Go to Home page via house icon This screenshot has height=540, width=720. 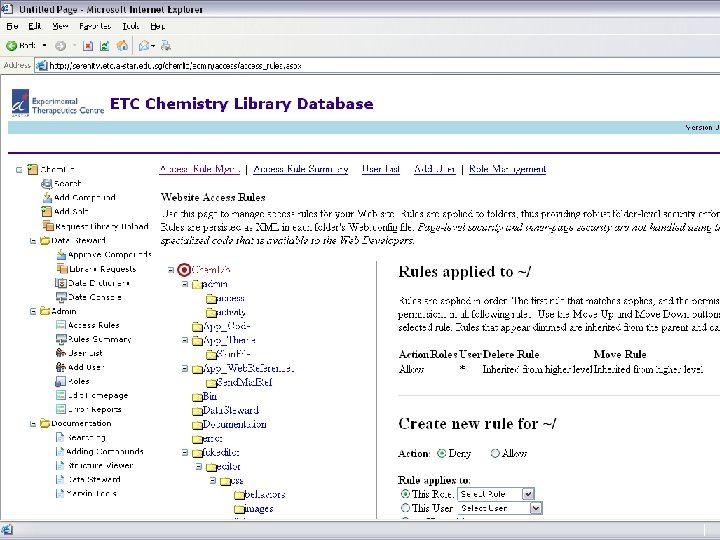[x=122, y=45]
